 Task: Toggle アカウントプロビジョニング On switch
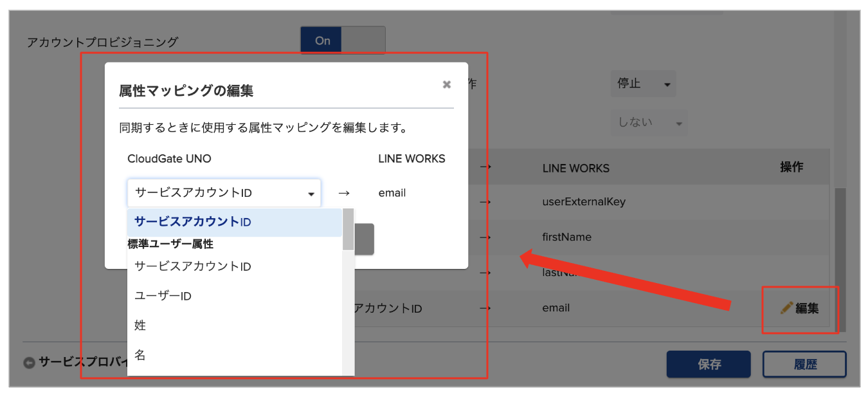click(x=343, y=41)
